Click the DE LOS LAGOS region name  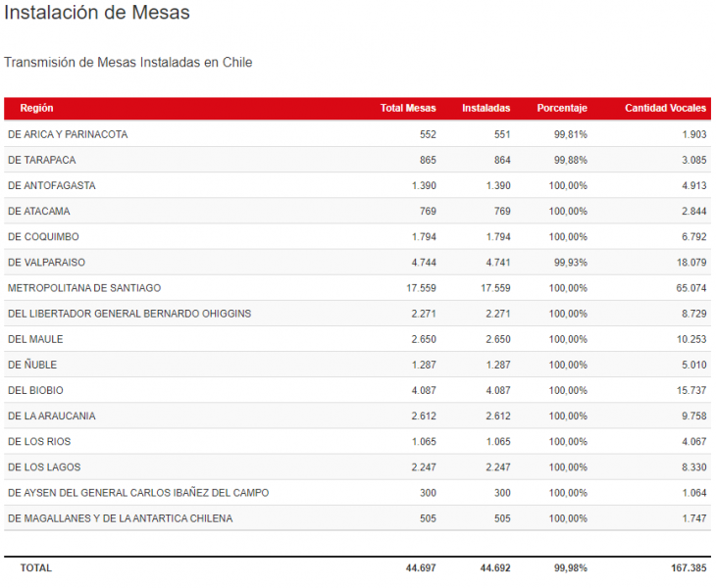pos(43,466)
